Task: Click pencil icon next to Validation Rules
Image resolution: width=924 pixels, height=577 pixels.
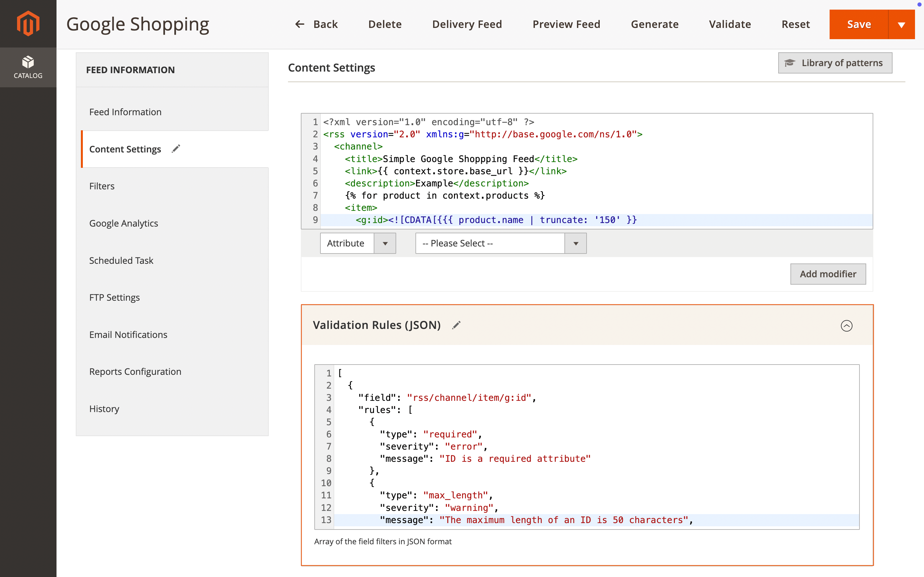Action: point(457,325)
